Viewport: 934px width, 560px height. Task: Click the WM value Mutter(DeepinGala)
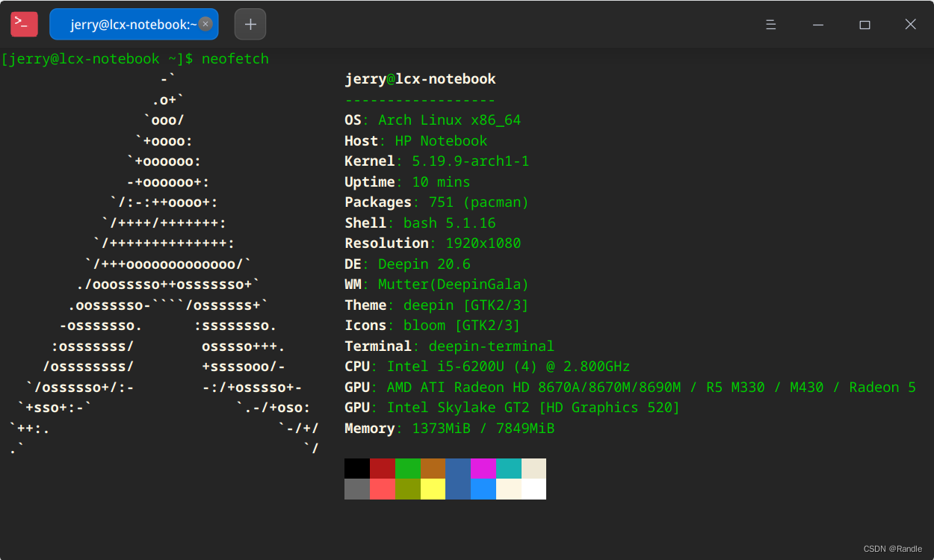(x=454, y=284)
